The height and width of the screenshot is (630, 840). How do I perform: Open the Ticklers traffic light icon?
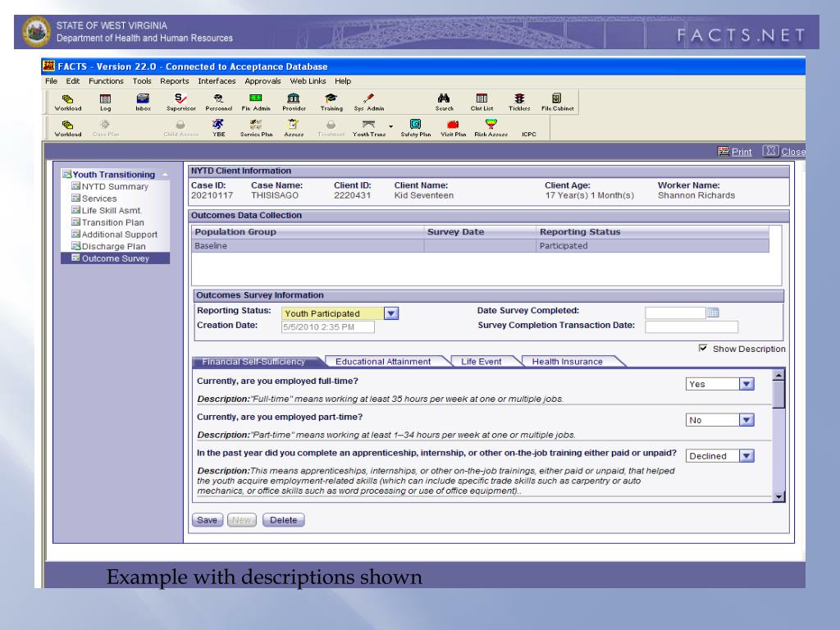click(x=519, y=102)
